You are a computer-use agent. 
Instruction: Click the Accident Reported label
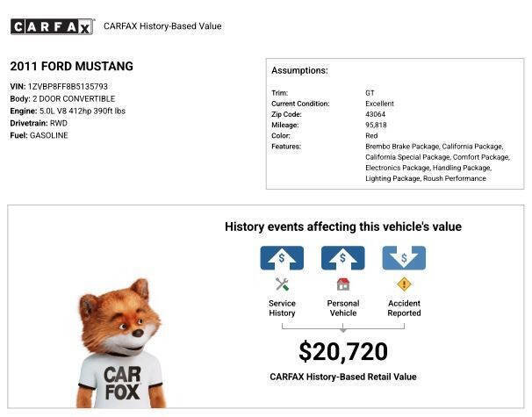[x=404, y=308]
